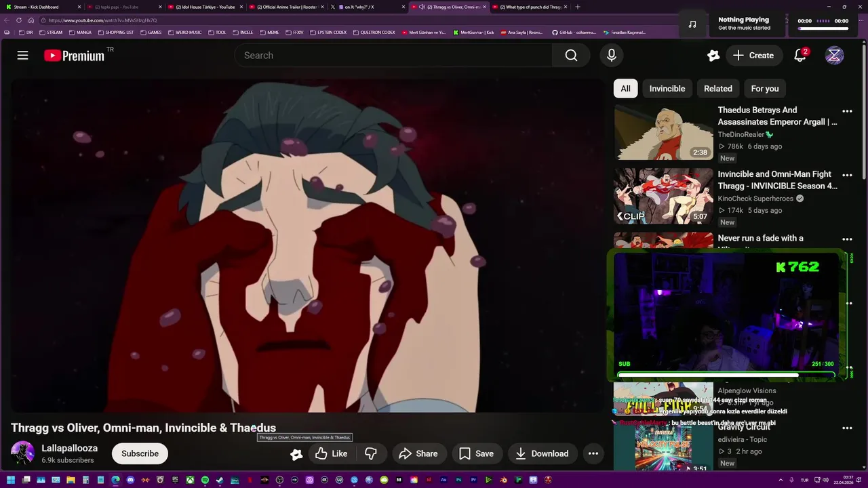
Task: Open options for Never run a fade video
Action: [847, 239]
